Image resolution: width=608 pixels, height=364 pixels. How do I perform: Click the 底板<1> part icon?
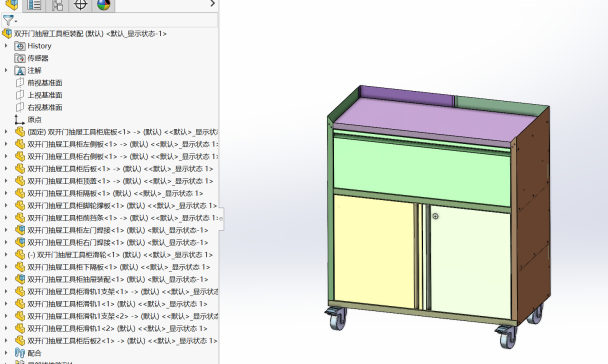[20, 132]
